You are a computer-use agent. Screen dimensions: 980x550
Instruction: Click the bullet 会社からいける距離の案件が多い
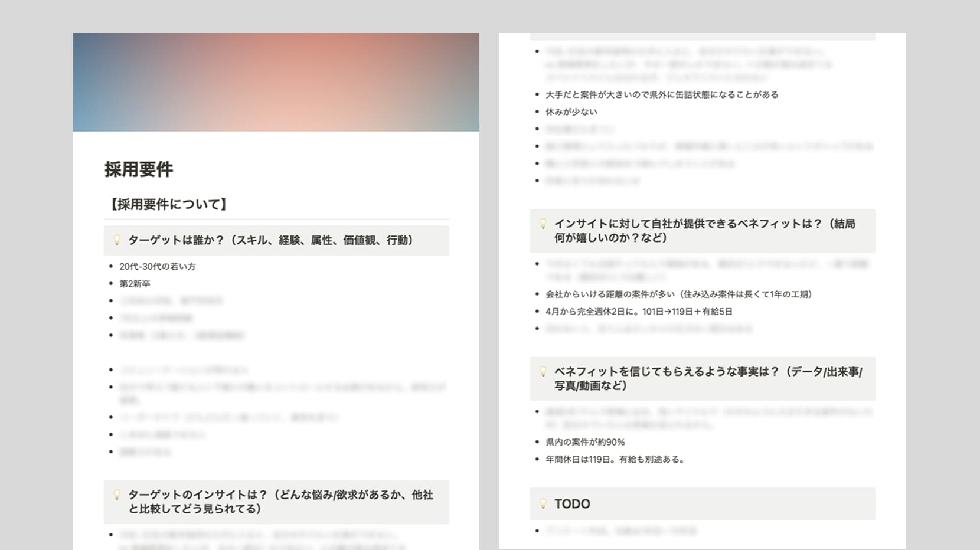point(681,294)
